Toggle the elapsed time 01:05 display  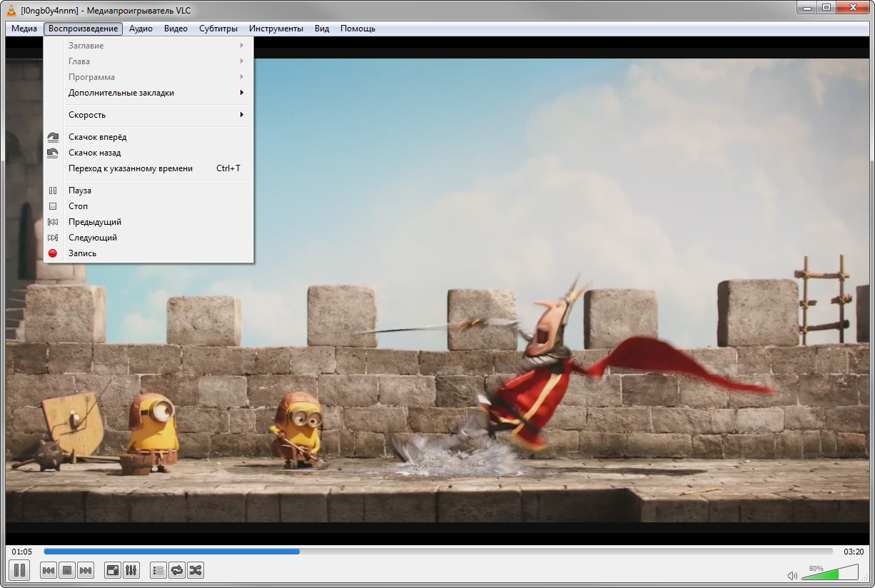pyautogui.click(x=22, y=552)
